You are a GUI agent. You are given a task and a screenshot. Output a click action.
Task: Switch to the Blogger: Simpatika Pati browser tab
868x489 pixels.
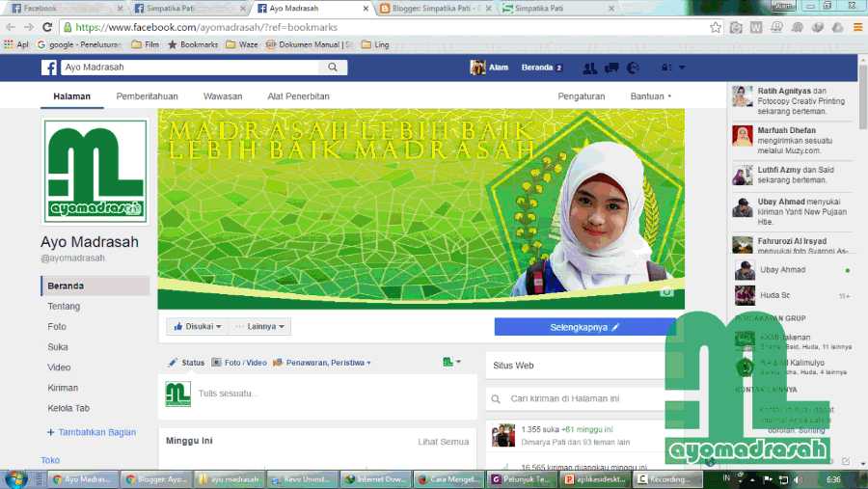[x=435, y=9]
